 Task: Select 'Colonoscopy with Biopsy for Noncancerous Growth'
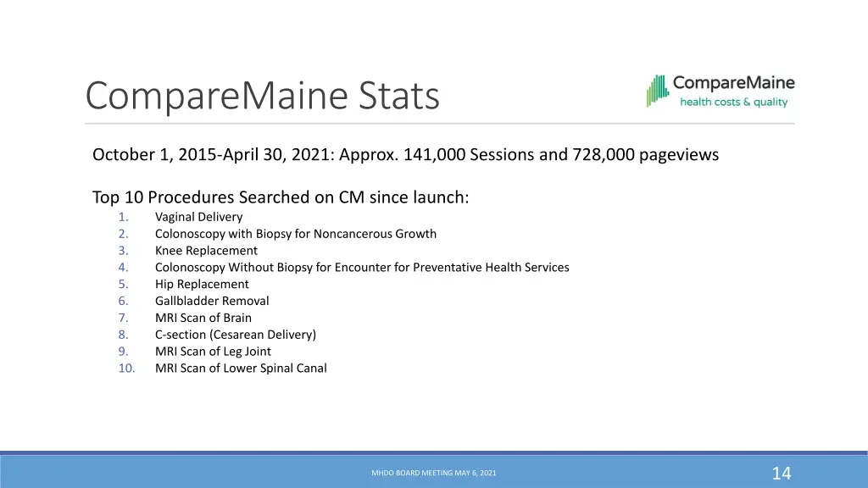296,234
